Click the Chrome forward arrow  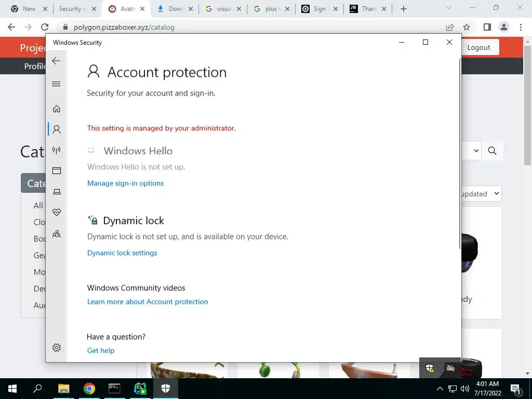(28, 27)
